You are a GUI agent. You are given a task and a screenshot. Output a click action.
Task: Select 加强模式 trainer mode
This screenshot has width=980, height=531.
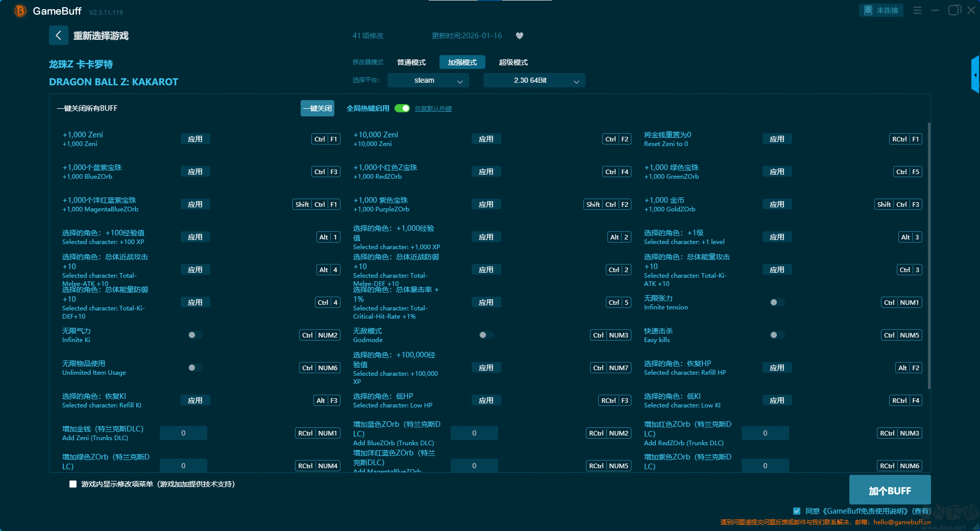point(462,62)
